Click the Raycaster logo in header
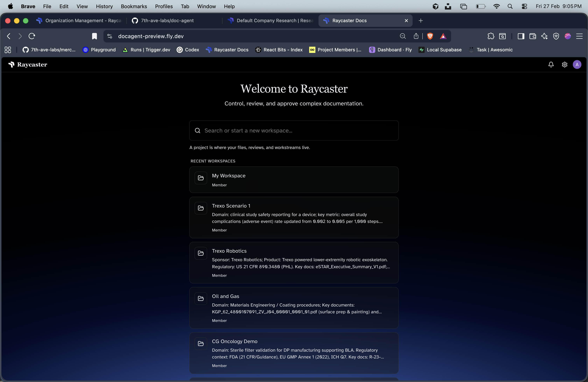The width and height of the screenshot is (588, 382). pyautogui.click(x=28, y=65)
